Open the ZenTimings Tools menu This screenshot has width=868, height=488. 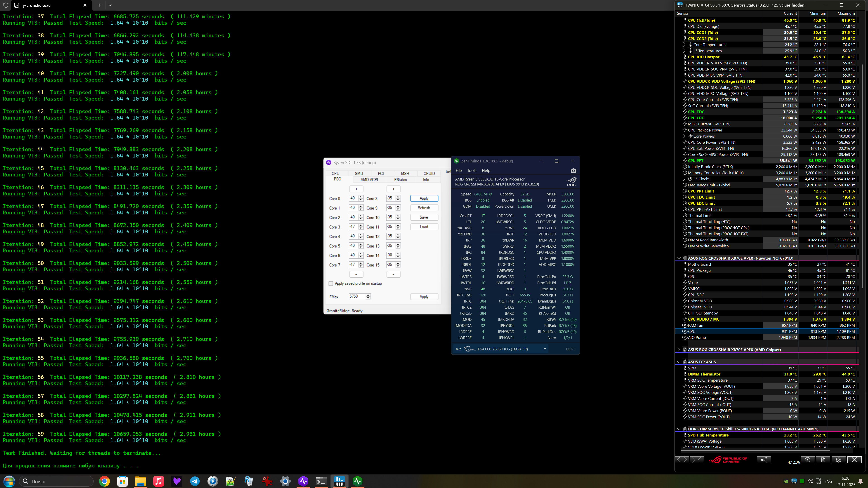click(472, 170)
